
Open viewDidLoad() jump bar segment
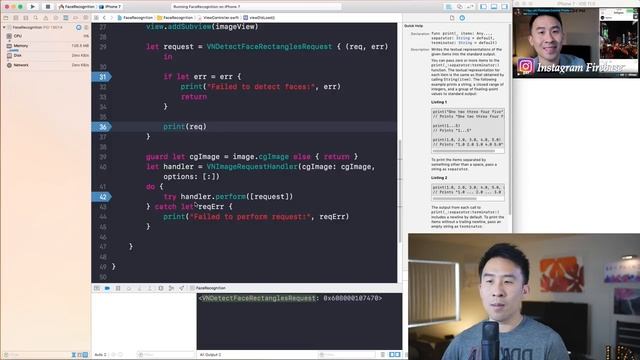[x=259, y=18]
